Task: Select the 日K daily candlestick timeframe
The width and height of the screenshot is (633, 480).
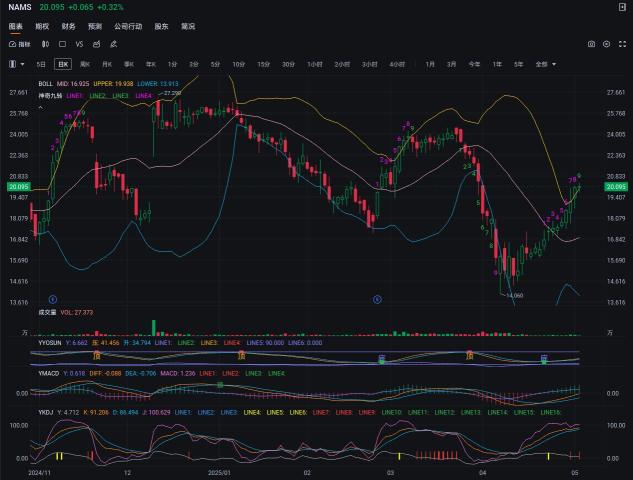Action: pyautogui.click(x=63, y=64)
